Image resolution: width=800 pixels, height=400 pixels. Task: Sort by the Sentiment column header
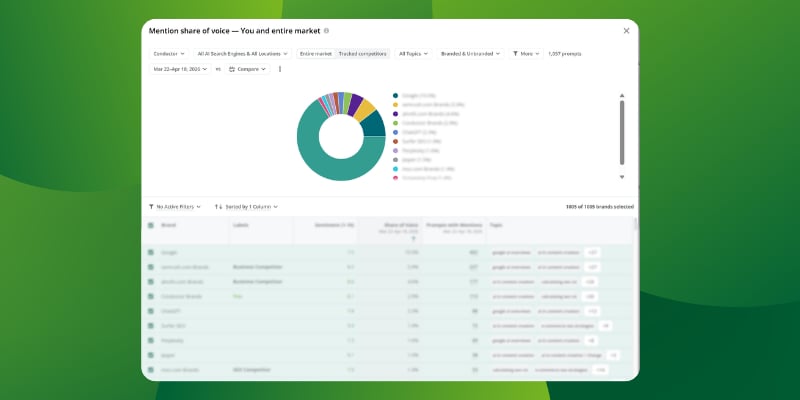[335, 225]
